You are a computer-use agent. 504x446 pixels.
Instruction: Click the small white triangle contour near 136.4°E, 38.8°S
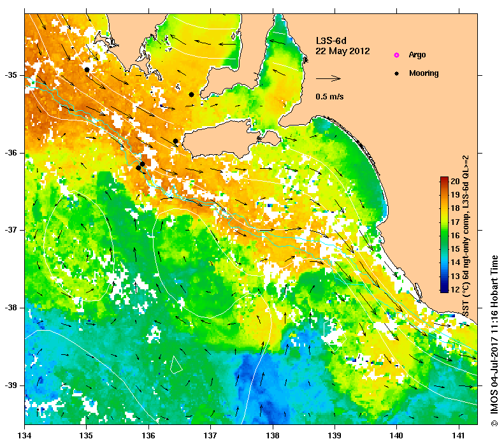(176, 365)
